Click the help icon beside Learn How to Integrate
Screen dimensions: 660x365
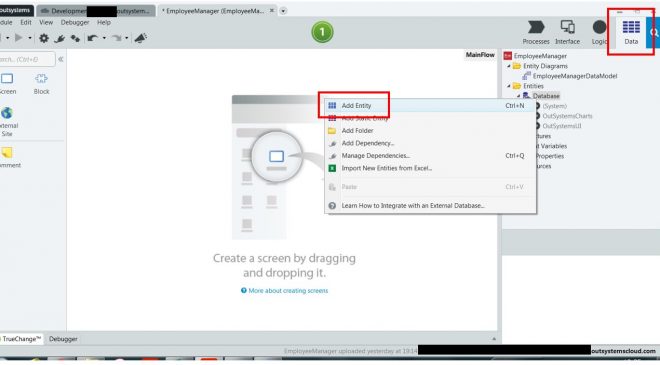(332, 205)
